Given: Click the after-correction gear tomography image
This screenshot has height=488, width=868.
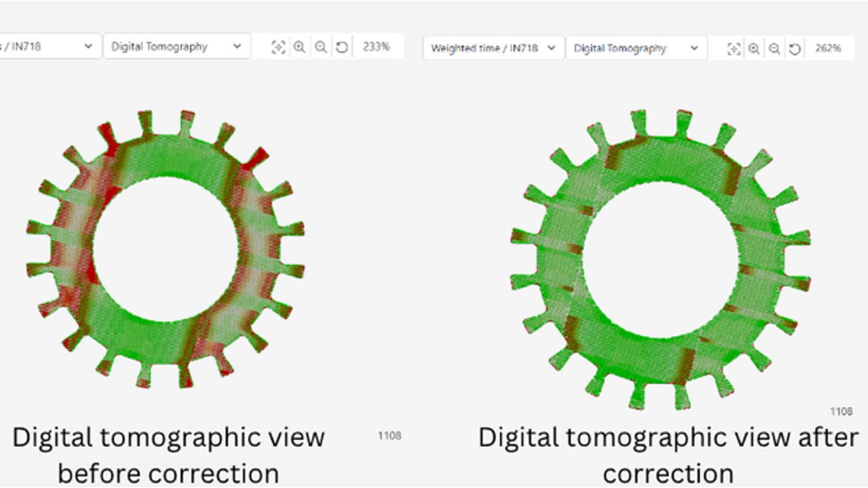Looking at the screenshot, I should coord(660,260).
